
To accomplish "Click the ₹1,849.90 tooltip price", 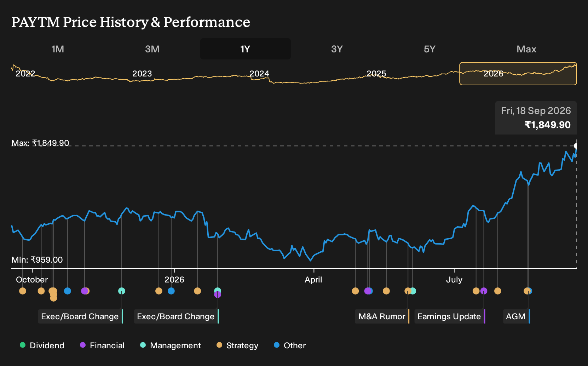I will (x=548, y=125).
